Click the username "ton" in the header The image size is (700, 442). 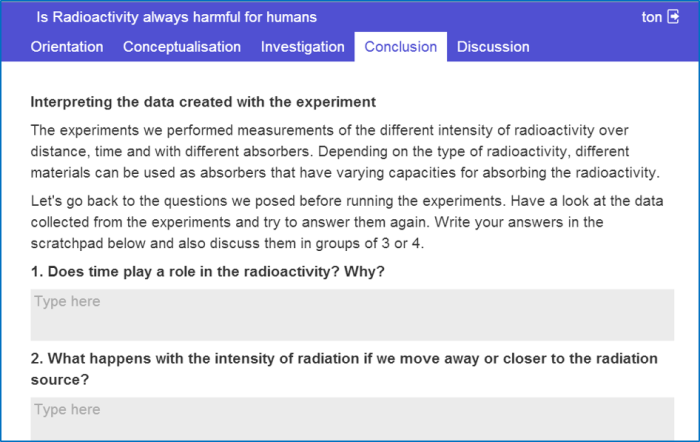651,17
